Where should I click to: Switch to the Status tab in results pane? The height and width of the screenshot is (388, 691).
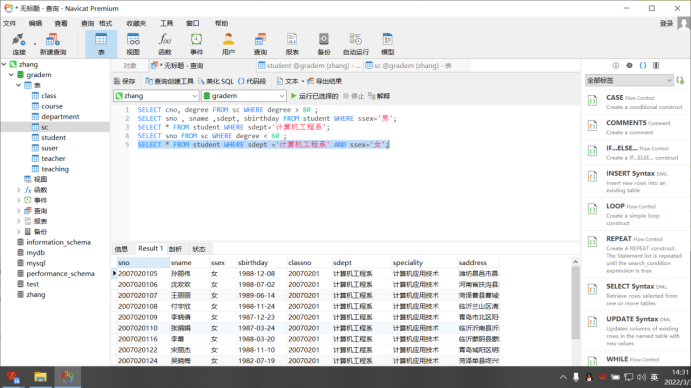(199, 249)
